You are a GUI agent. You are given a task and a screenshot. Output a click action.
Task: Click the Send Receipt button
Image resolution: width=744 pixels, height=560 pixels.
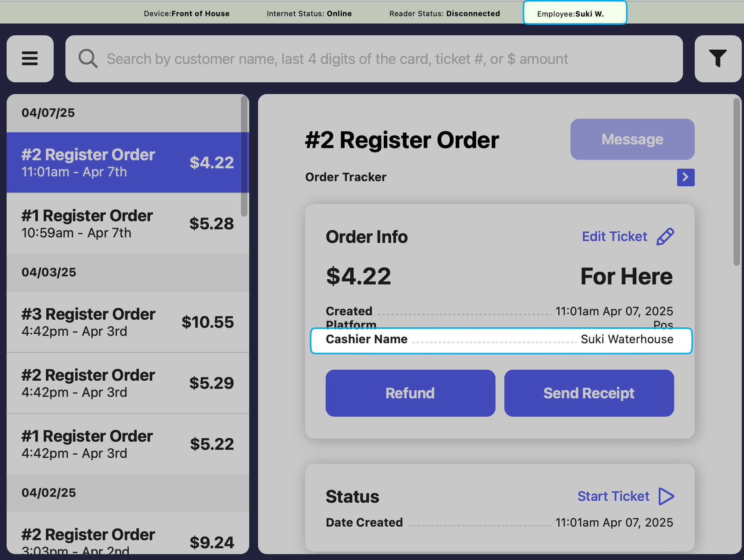tap(589, 393)
